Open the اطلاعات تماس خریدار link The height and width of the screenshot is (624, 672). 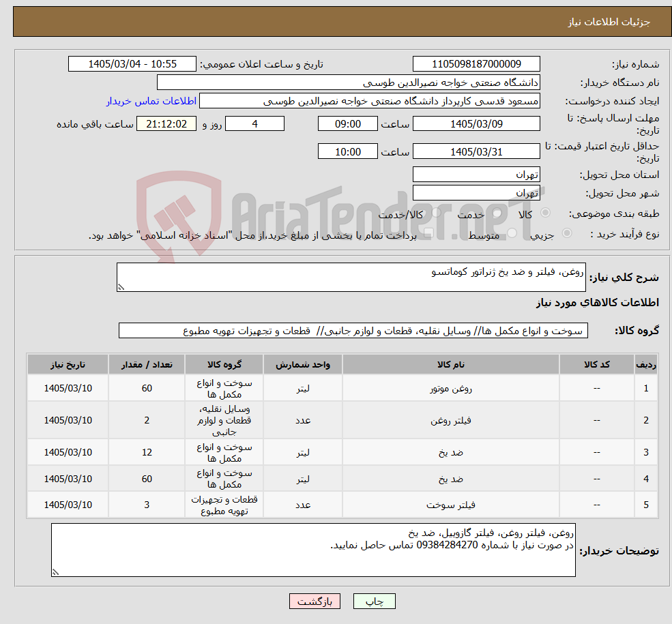[151, 101]
